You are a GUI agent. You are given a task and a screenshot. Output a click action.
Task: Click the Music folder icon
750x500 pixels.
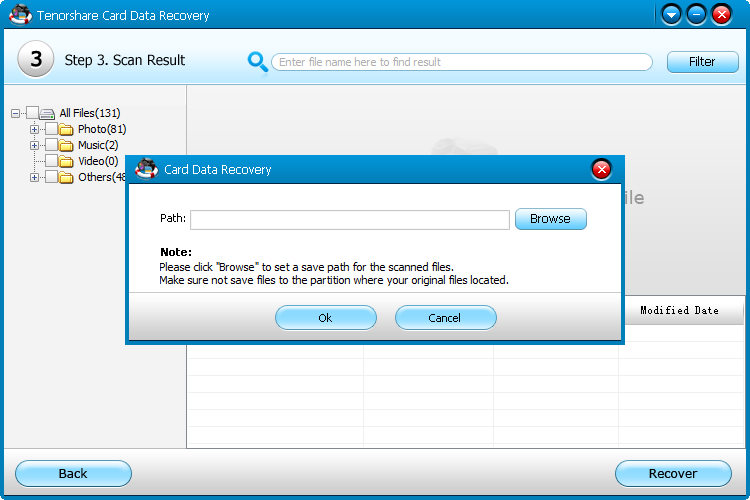[x=66, y=145]
